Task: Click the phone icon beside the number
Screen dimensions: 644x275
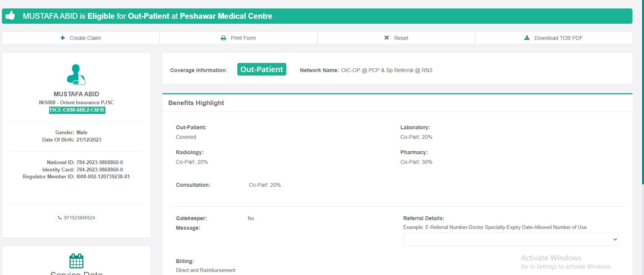Action: (60, 218)
